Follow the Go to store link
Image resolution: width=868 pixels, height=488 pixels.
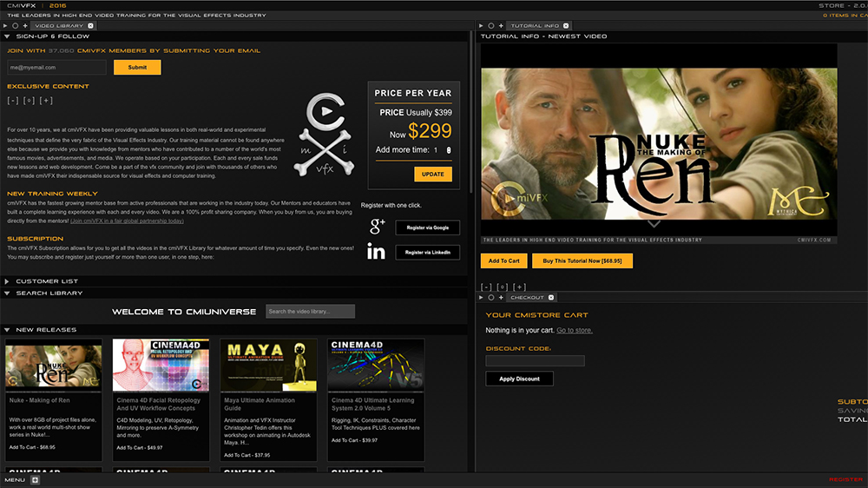[575, 331]
